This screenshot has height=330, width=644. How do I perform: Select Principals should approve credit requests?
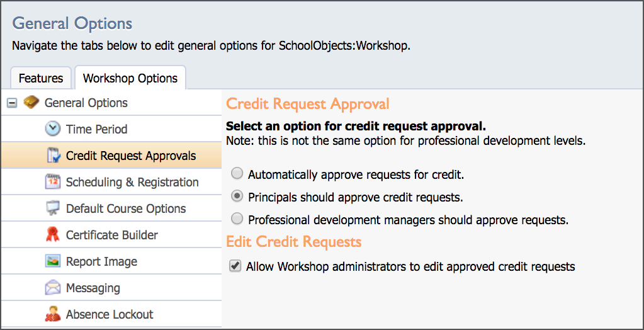(x=237, y=197)
